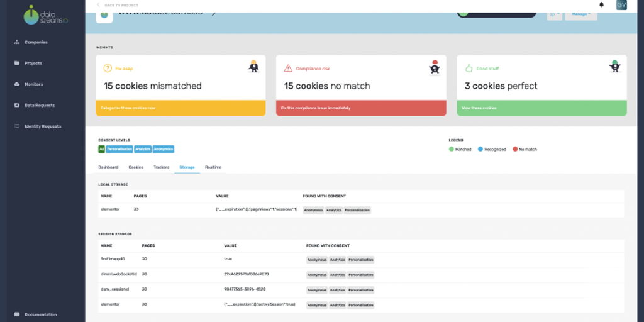Click the Companies hierarchy icon
This screenshot has height=322, width=644.
click(17, 42)
